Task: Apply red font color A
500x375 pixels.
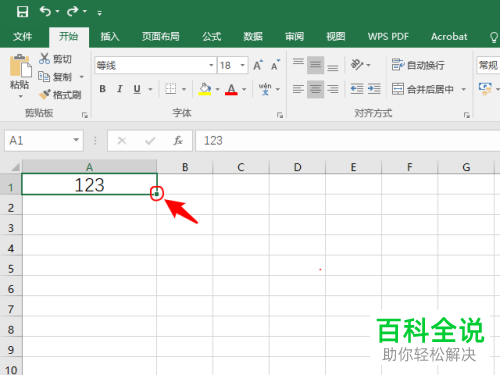Action: (231, 89)
